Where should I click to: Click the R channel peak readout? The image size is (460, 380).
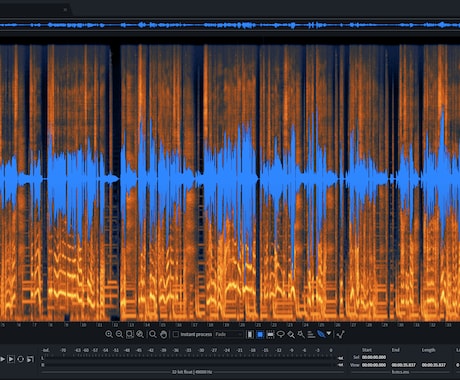[x=340, y=365]
